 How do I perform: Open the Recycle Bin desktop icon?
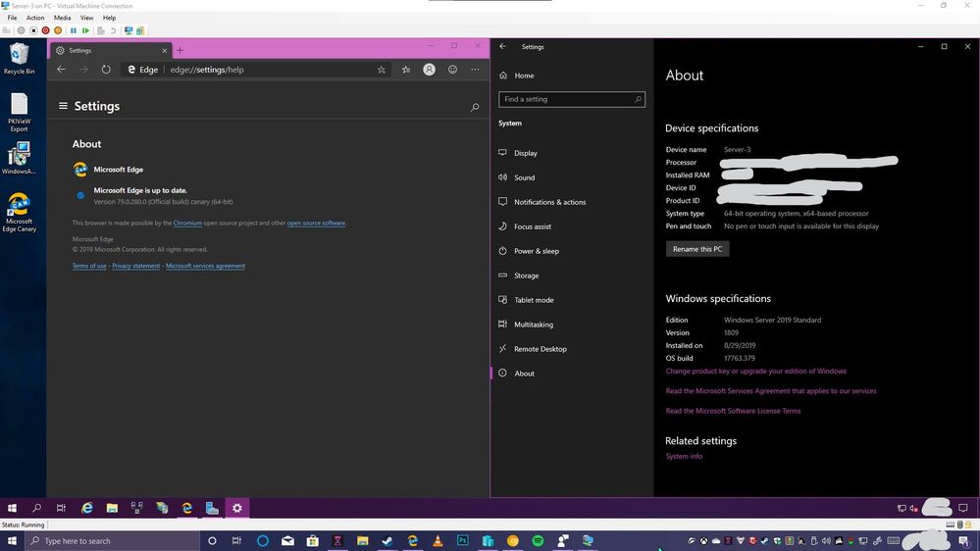tap(19, 59)
